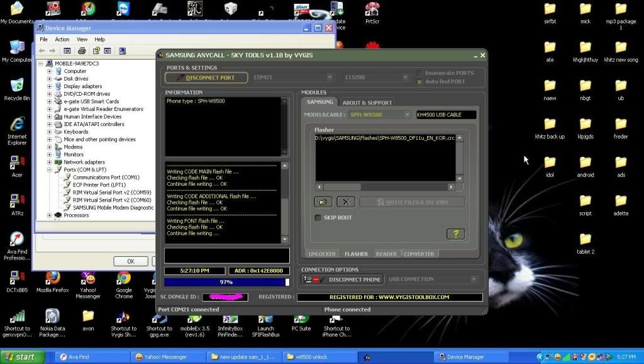Click the Device Manager forward arrow toolbar icon
Screen dimensions: 644x364
pyautogui.click(x=52, y=50)
